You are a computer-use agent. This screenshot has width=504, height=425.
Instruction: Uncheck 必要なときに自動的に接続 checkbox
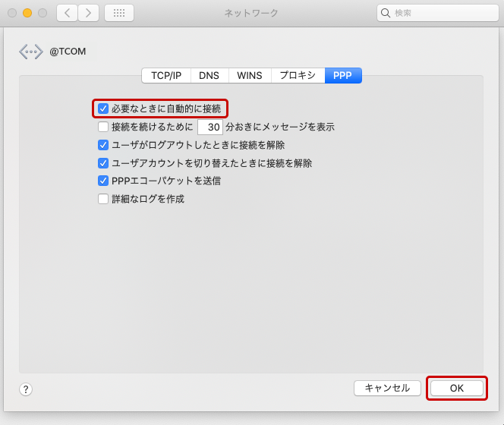coord(103,109)
